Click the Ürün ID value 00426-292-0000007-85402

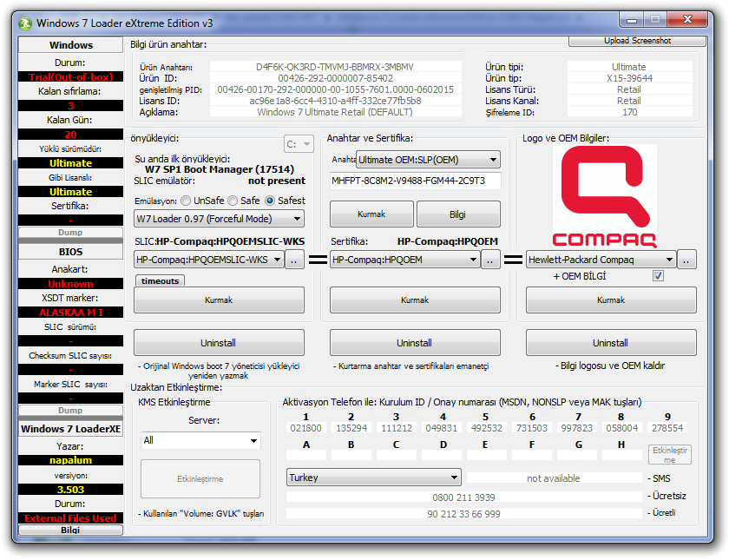coord(336,78)
